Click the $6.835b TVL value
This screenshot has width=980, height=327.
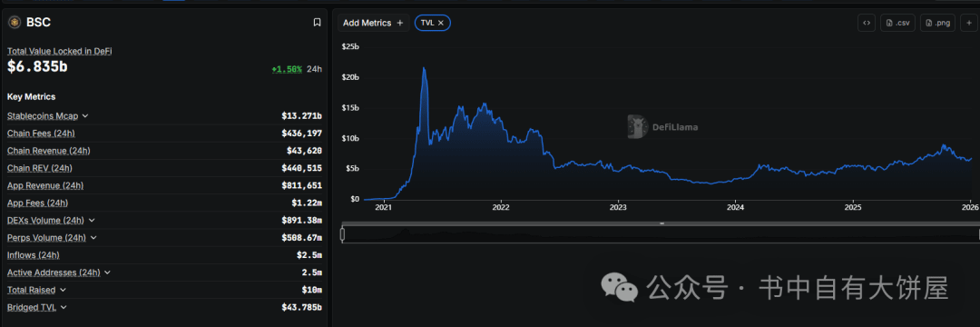[x=37, y=67]
